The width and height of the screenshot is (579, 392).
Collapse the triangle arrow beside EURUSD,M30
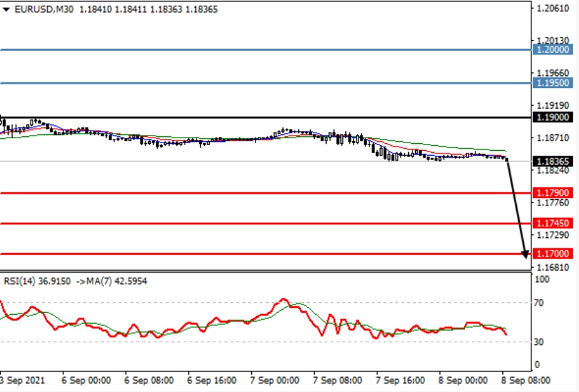click(x=6, y=9)
